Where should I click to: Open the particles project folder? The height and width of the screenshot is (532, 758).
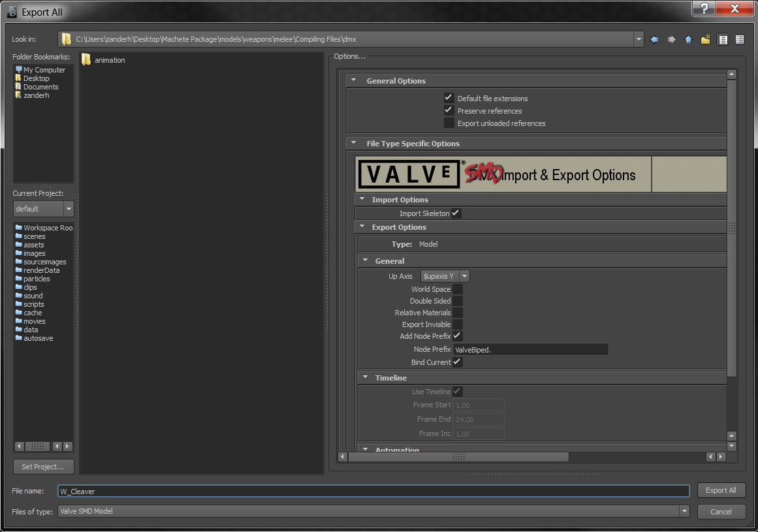[x=33, y=279]
